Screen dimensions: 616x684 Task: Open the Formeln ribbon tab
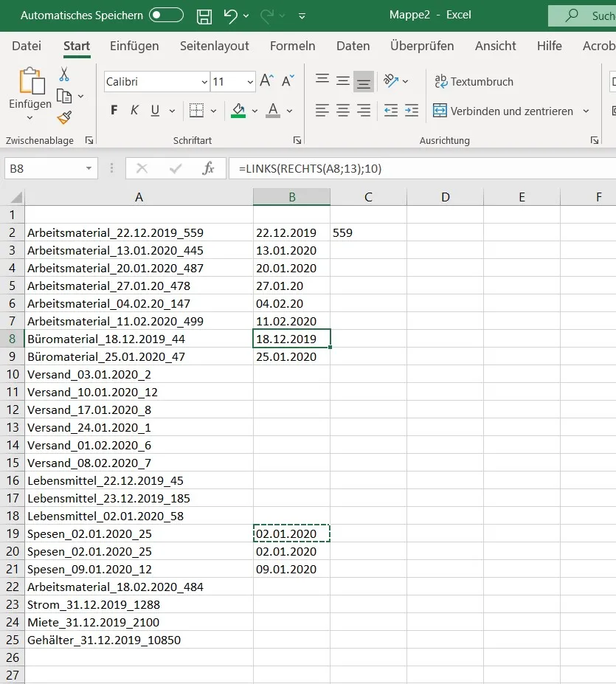292,46
